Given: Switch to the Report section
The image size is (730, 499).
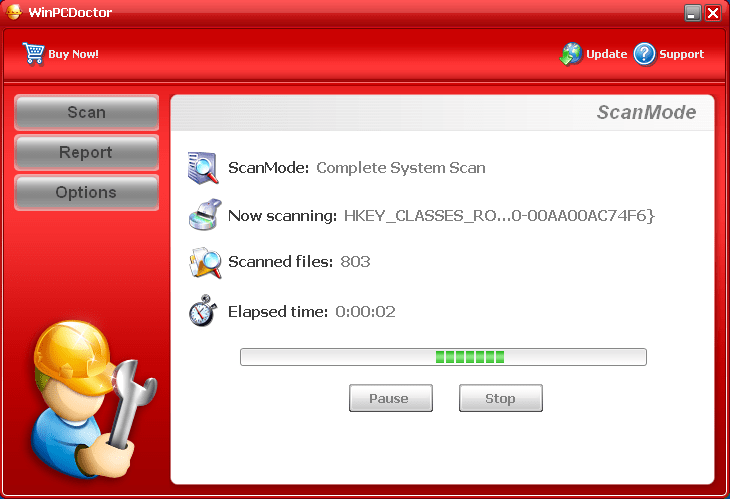Looking at the screenshot, I should [86, 153].
